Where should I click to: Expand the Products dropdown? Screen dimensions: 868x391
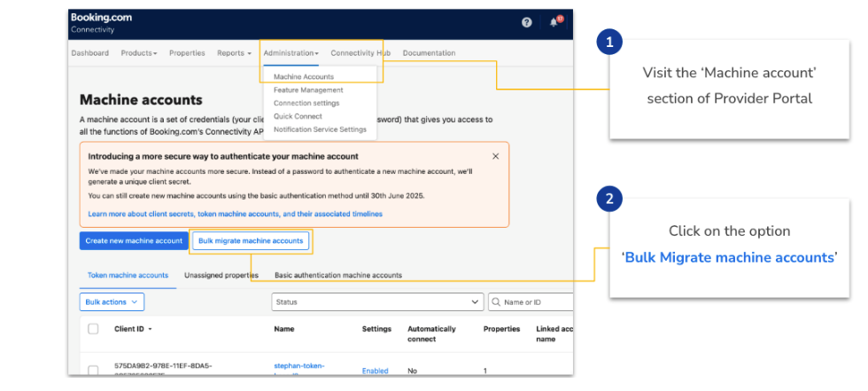(139, 53)
